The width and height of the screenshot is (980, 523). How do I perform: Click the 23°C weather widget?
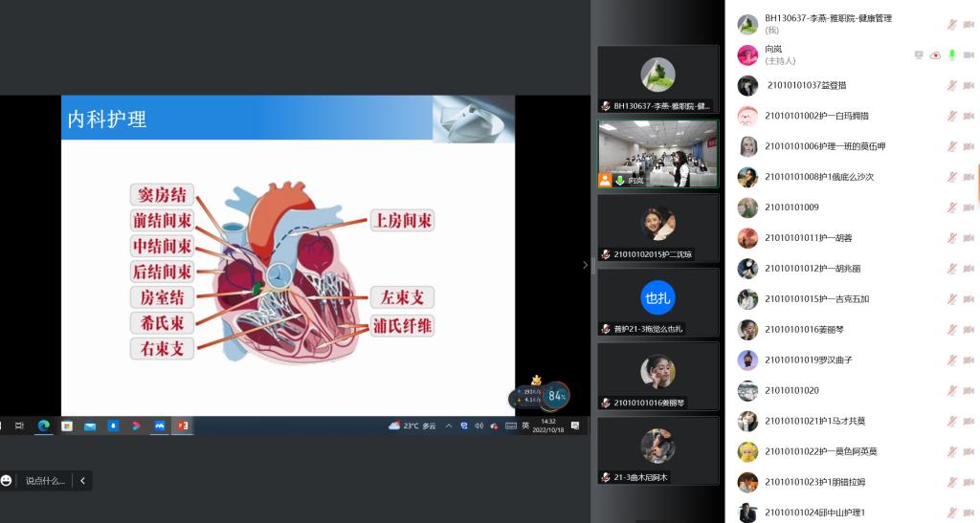pos(412,425)
